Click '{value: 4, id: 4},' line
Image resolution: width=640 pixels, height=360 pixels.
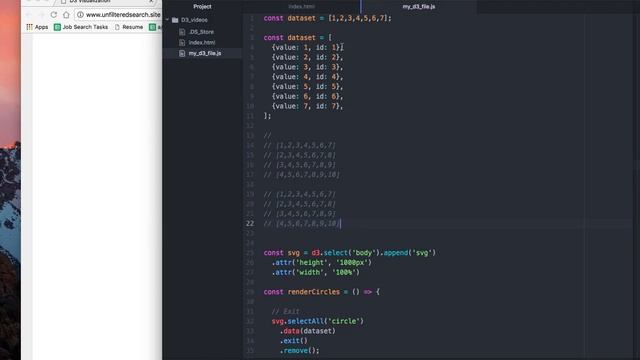(x=307, y=77)
